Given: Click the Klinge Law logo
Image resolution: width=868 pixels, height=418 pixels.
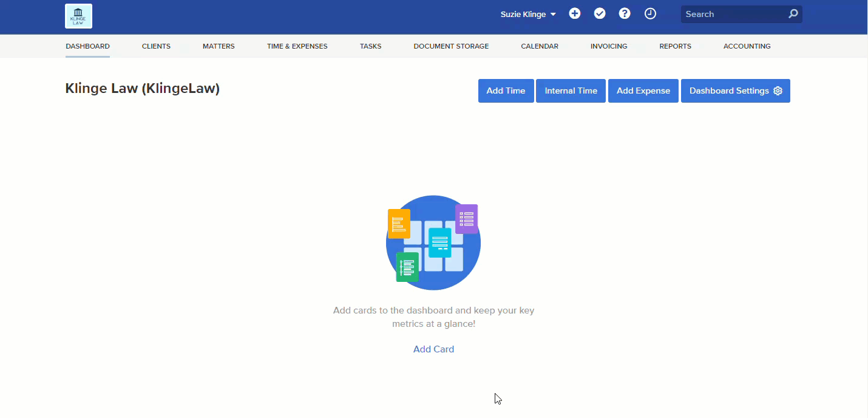Looking at the screenshot, I should pos(78,16).
